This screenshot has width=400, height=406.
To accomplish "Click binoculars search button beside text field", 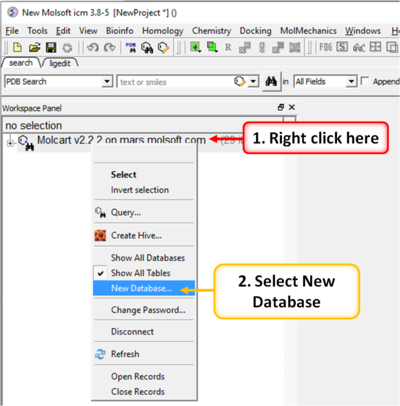I will [271, 81].
